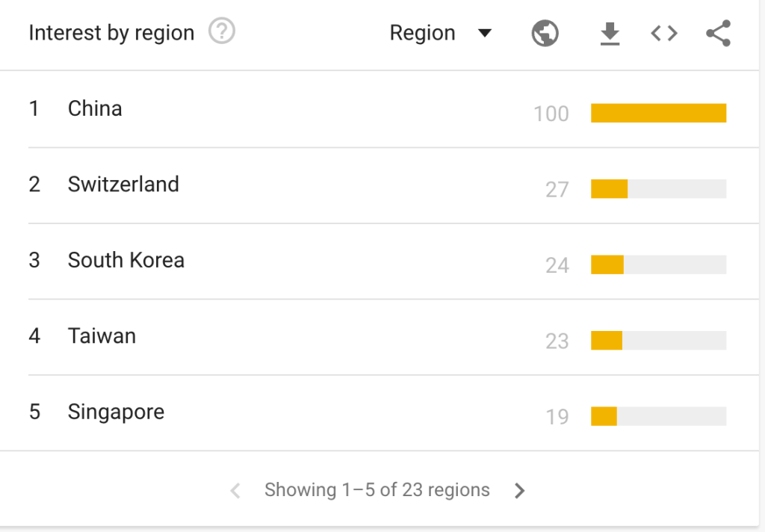Open the Interest by region help icon
Screen dimensions: 765x532
click(222, 32)
